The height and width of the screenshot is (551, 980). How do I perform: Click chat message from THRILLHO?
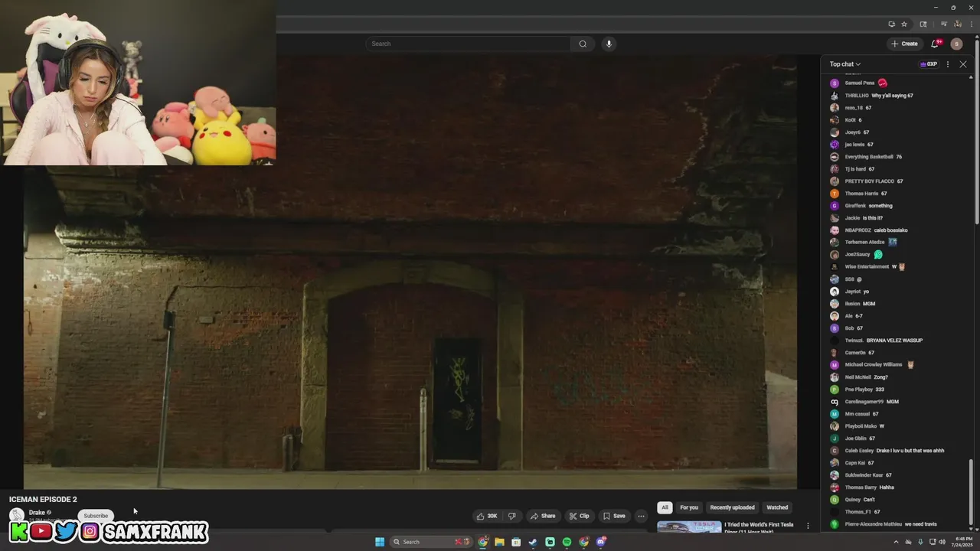pyautogui.click(x=879, y=96)
